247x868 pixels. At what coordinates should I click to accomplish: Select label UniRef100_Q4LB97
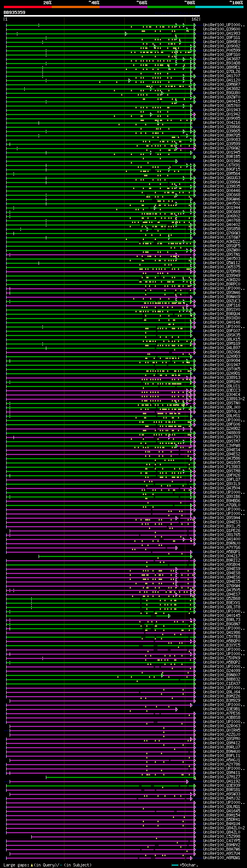[x=222, y=348]
